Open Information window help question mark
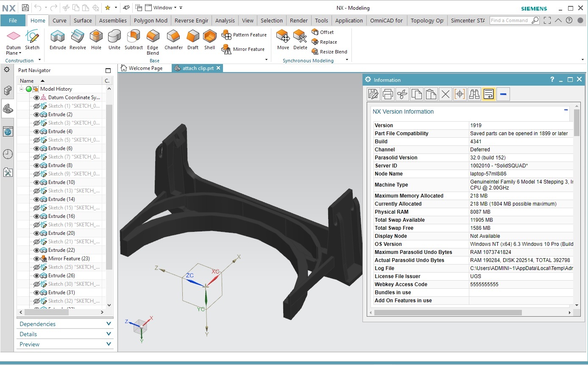The width and height of the screenshot is (588, 365). point(552,80)
